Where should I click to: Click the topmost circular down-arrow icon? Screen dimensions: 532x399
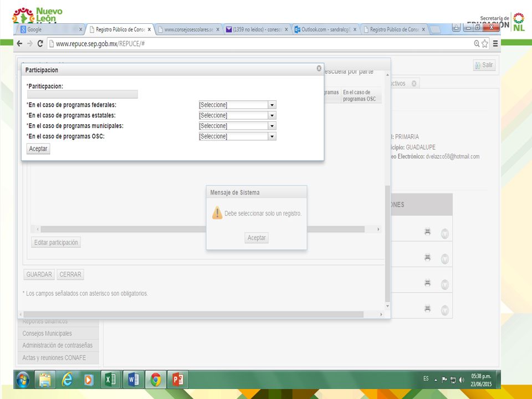click(445, 233)
